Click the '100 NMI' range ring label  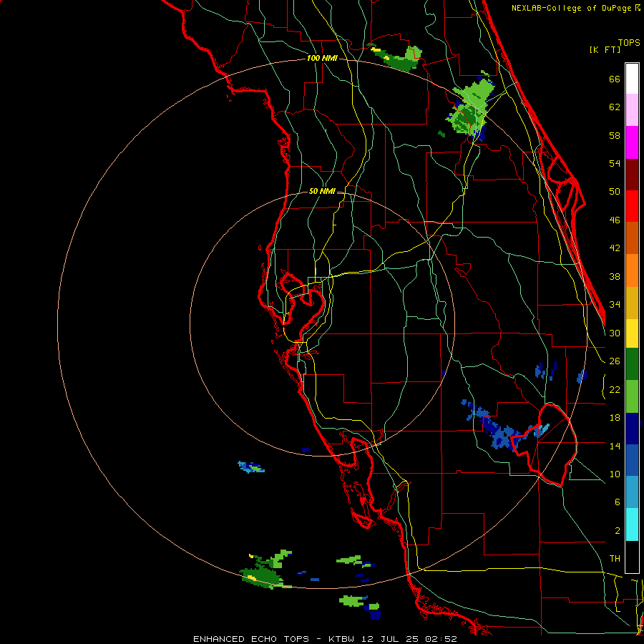[x=323, y=59]
